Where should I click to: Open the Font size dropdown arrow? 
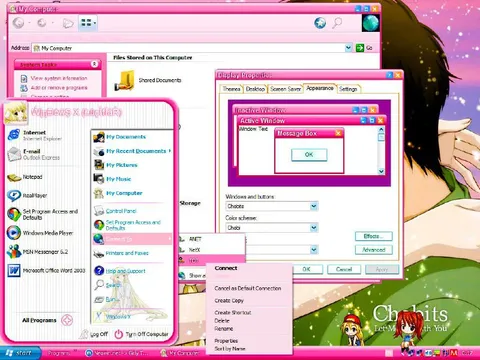314,250
